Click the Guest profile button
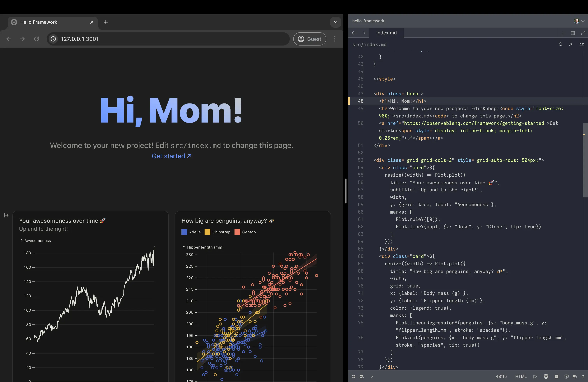 point(310,39)
